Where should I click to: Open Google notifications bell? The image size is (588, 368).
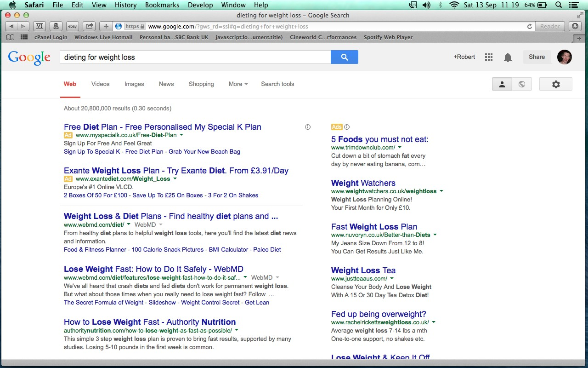point(508,57)
